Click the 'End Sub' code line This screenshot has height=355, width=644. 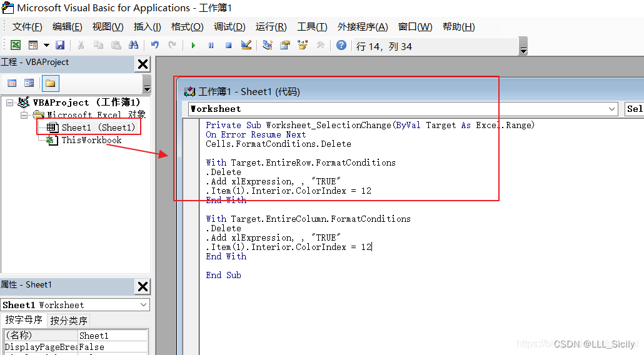[x=223, y=276]
